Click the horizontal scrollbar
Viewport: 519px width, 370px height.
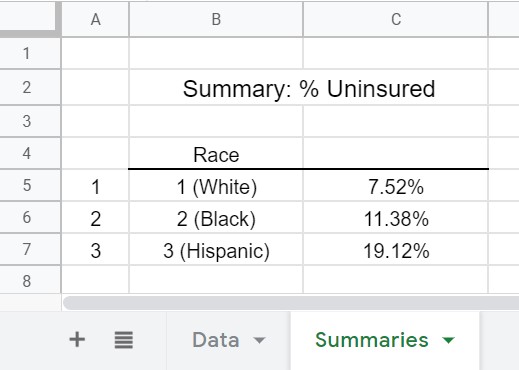[x=291, y=303]
